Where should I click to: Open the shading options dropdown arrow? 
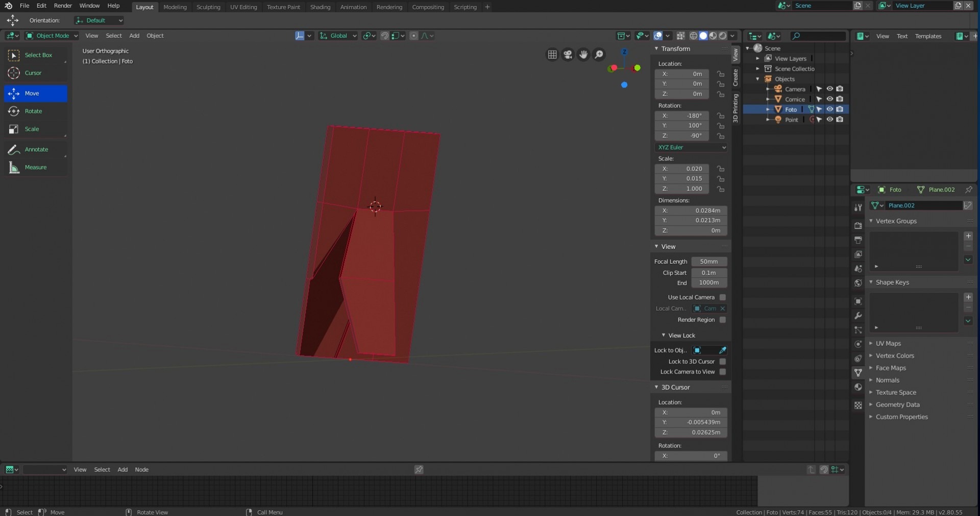pyautogui.click(x=732, y=36)
